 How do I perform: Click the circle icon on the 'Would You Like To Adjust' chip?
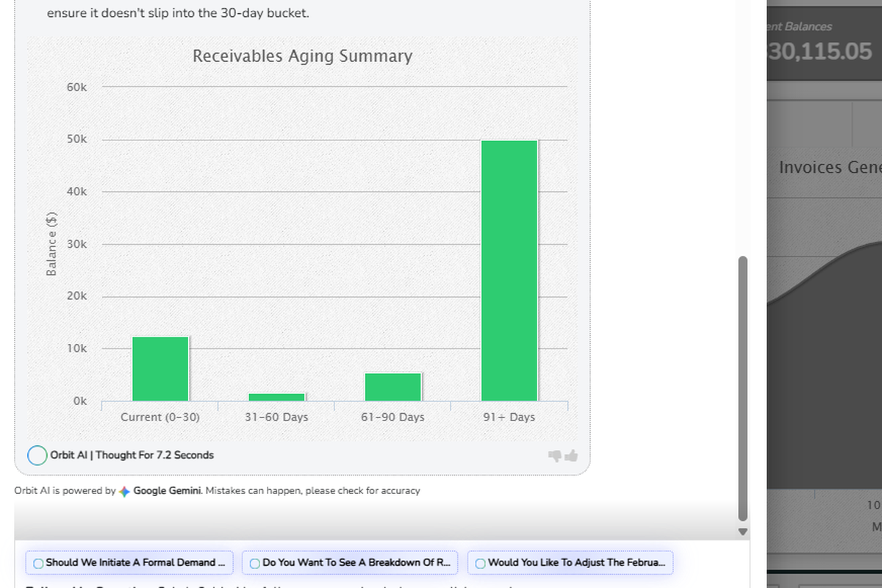(480, 563)
